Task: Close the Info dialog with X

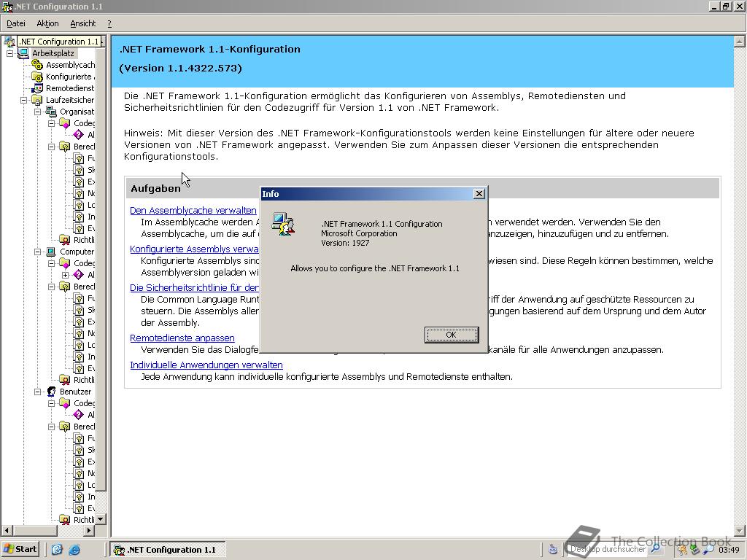Action: (479, 193)
